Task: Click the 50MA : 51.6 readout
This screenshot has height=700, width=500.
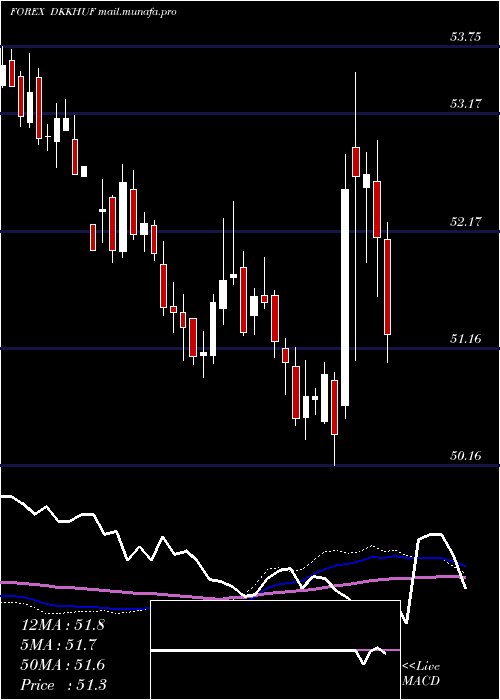Action: click(62, 665)
